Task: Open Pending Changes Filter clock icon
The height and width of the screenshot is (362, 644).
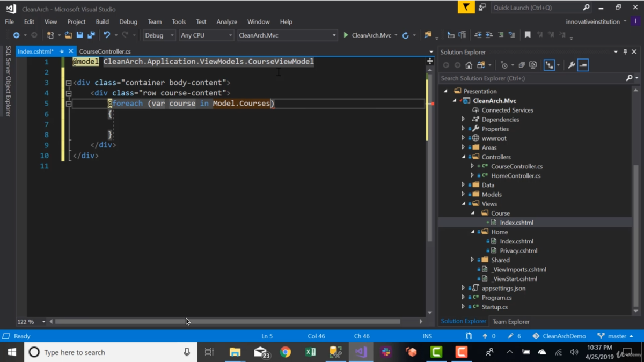Action: [x=504, y=65]
